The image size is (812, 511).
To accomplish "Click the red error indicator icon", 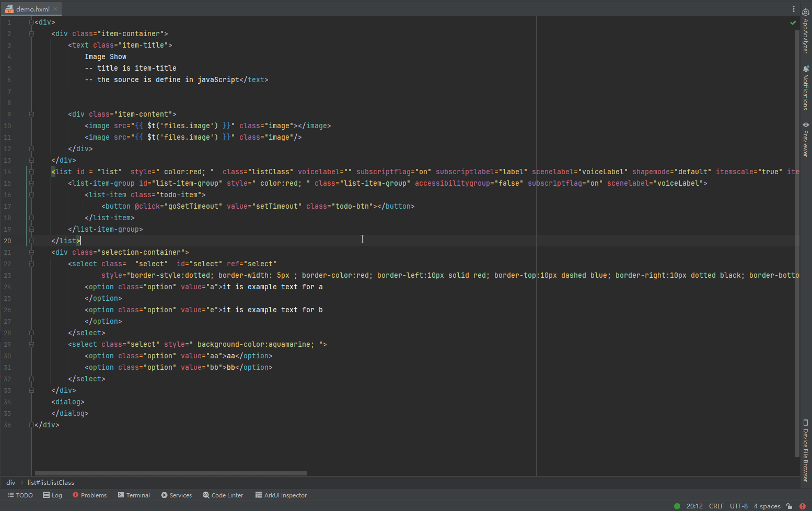I will 803,506.
